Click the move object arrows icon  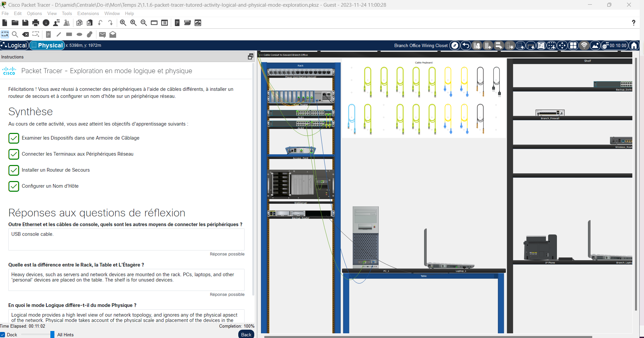tap(562, 45)
